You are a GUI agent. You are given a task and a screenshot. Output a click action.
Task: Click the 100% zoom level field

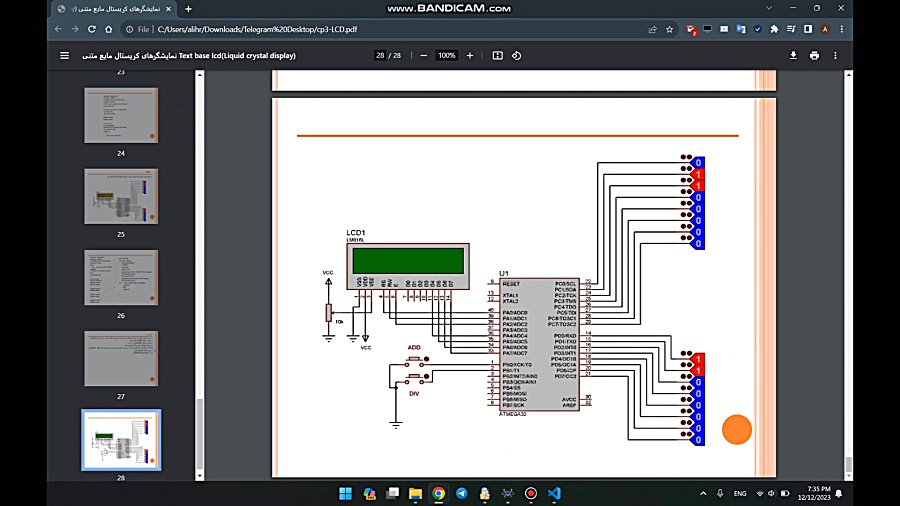pos(447,56)
